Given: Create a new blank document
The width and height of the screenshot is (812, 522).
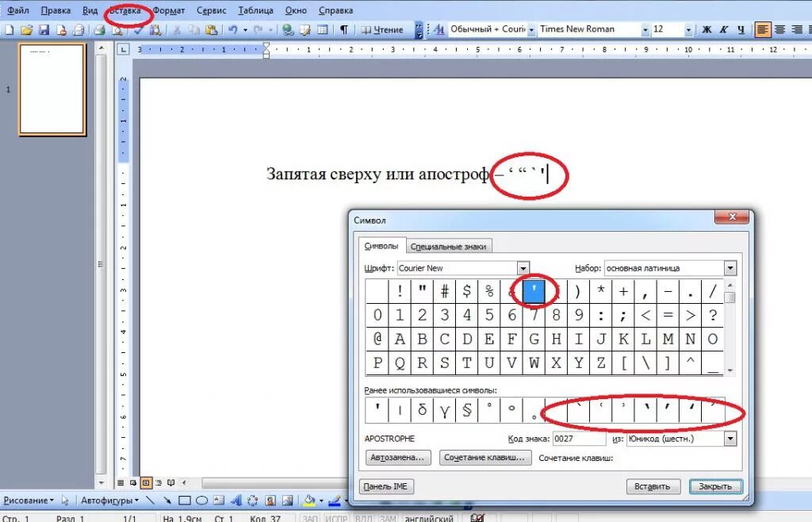Looking at the screenshot, I should [9, 30].
